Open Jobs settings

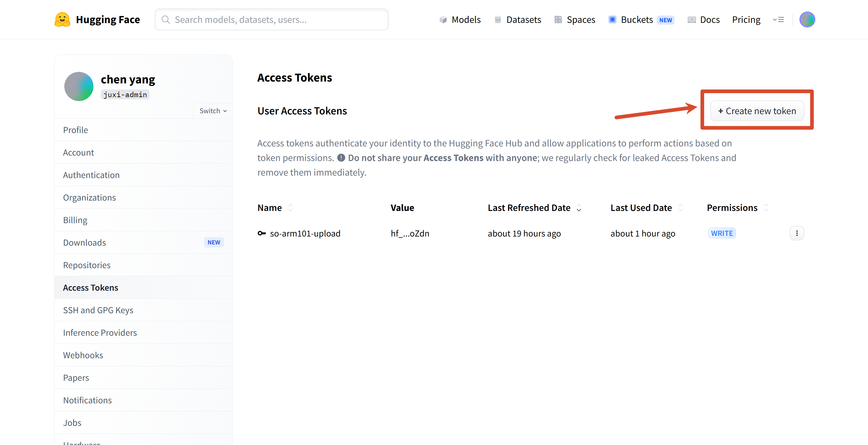pyautogui.click(x=143, y=423)
